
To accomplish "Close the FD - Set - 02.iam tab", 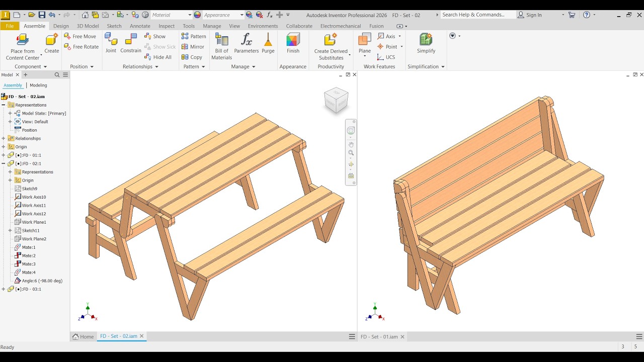I will (x=142, y=336).
